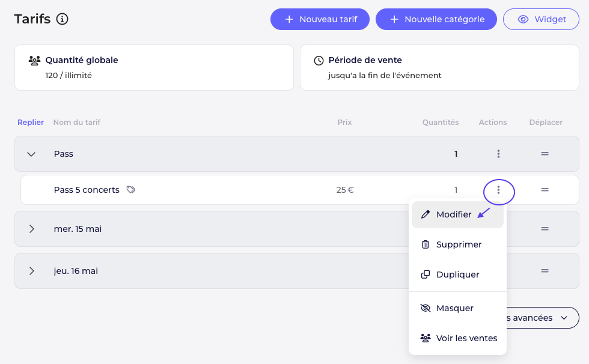Select Dupliquer in the context menu
This screenshot has height=364, width=589.
click(457, 275)
